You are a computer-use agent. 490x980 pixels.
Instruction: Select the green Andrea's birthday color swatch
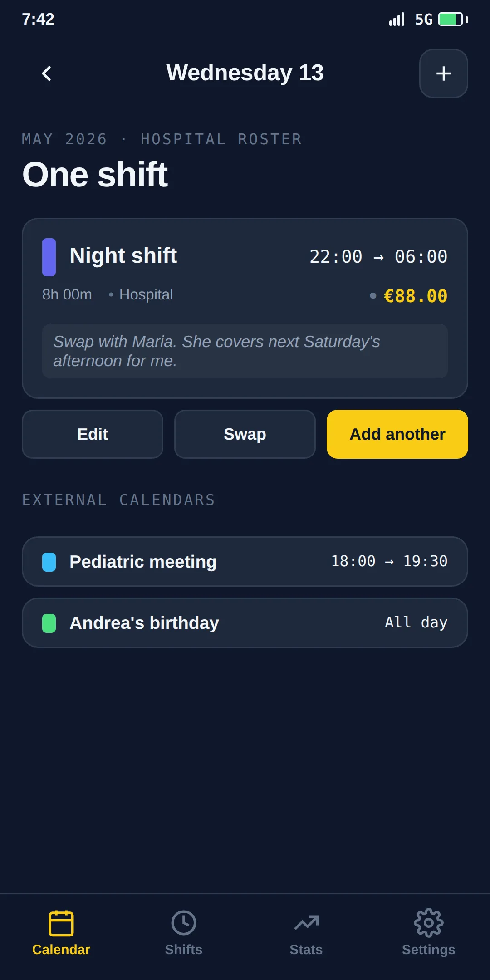pyautogui.click(x=49, y=623)
